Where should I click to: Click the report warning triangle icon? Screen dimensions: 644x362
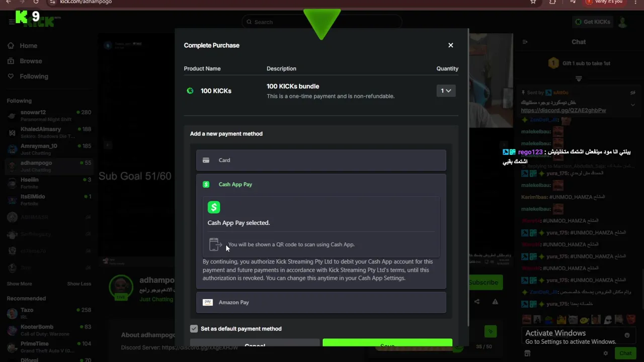(x=495, y=302)
